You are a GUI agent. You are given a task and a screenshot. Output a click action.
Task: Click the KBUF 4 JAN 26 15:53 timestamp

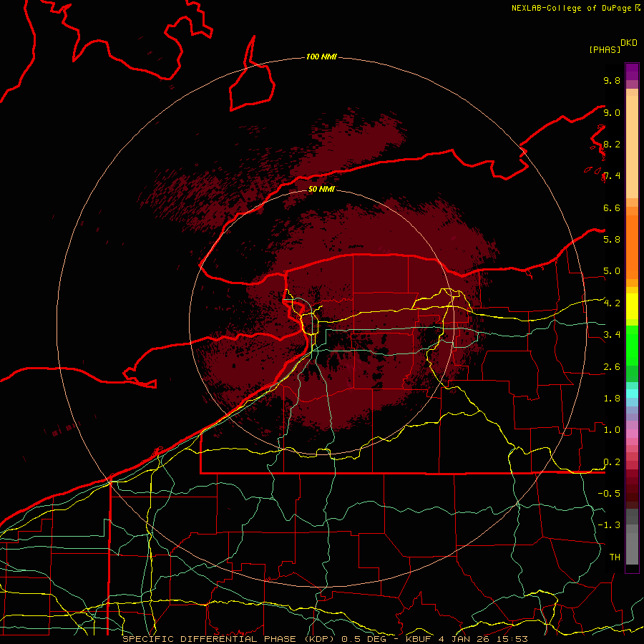[x=467, y=639]
